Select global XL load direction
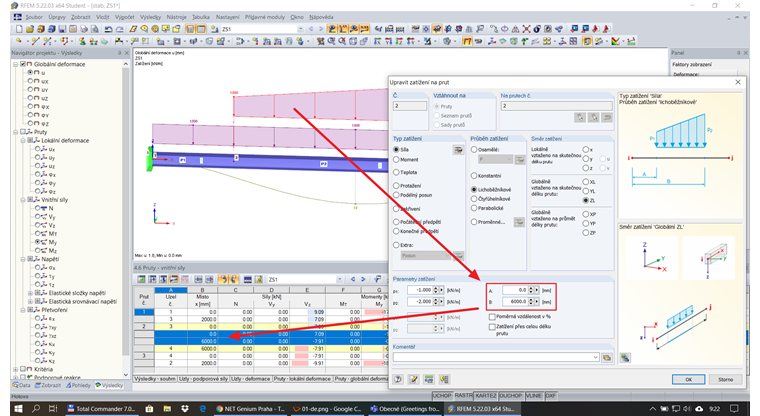This screenshot has height=416, width=760. pyautogui.click(x=586, y=182)
